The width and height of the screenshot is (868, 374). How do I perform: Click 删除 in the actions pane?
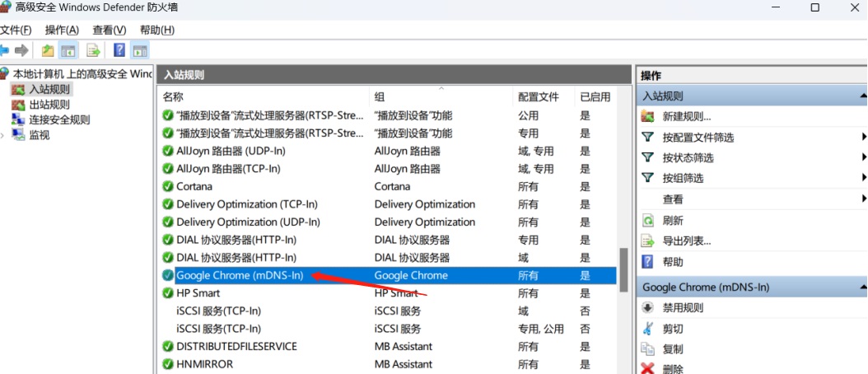(x=673, y=368)
